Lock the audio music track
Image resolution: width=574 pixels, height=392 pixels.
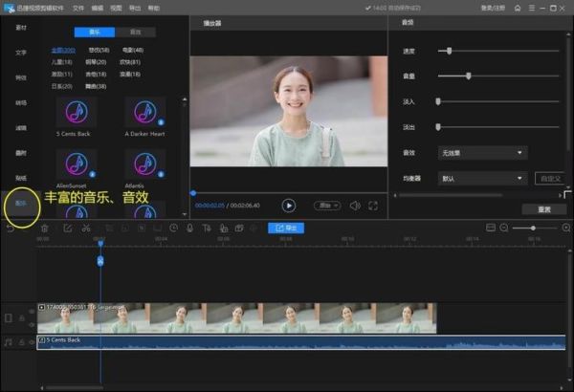coord(20,340)
